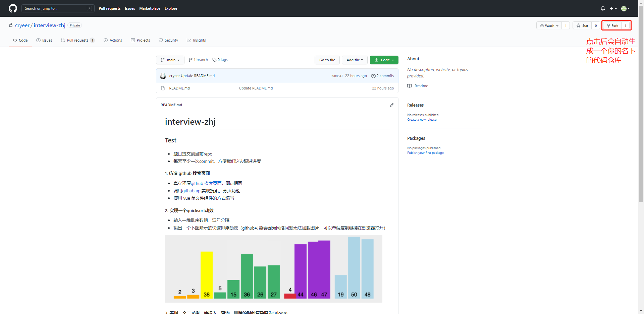Star this repository
The height and width of the screenshot is (314, 644).
pyautogui.click(x=582, y=25)
